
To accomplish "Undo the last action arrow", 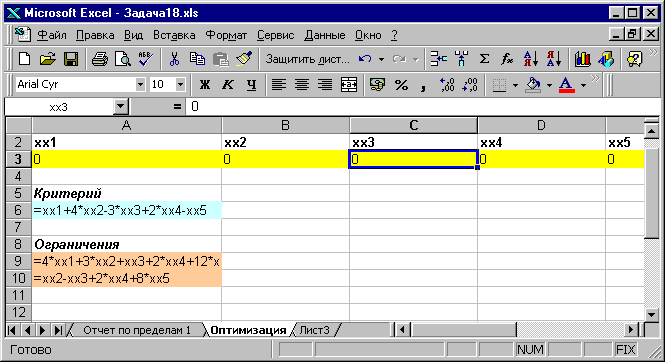I will 365,59.
